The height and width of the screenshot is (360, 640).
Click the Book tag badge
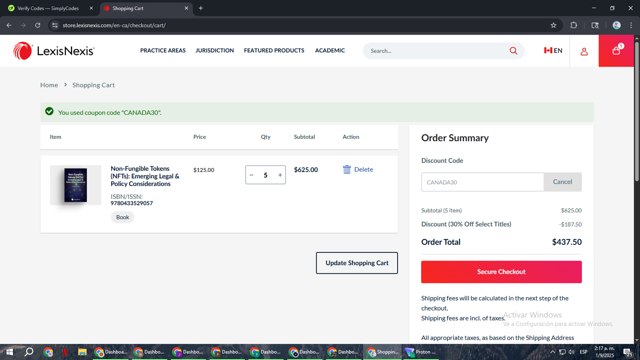click(122, 217)
